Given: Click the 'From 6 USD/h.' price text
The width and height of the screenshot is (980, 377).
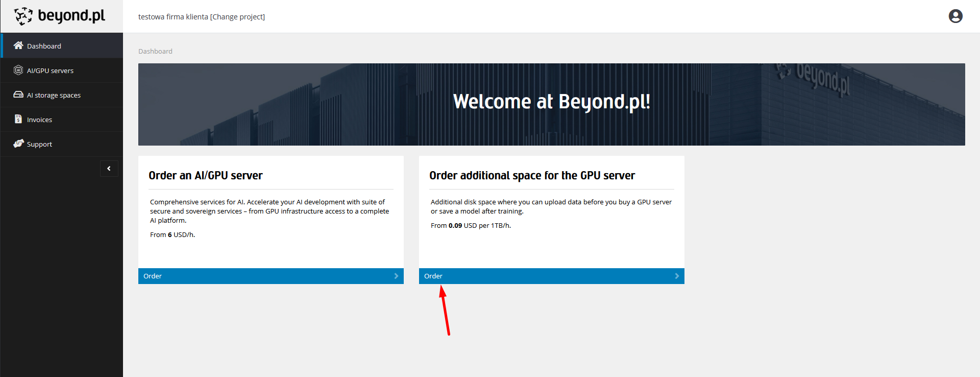Looking at the screenshot, I should point(173,234).
